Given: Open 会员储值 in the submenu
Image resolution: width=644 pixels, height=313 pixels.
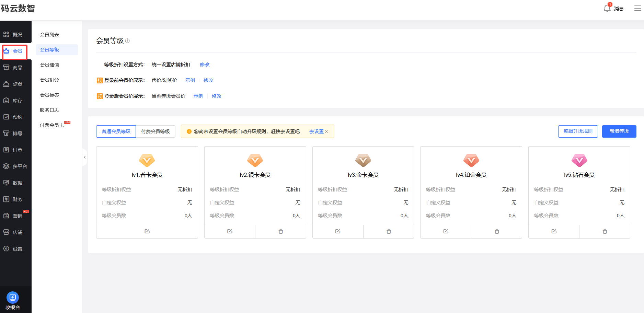Looking at the screenshot, I should pos(49,65).
